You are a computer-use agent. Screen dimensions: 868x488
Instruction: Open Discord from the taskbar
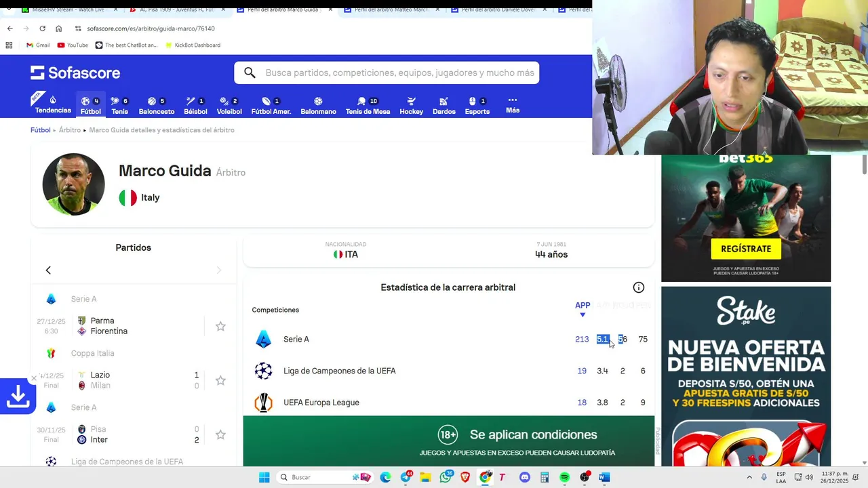524,477
